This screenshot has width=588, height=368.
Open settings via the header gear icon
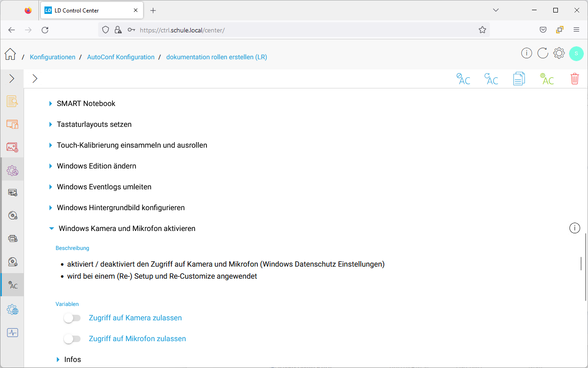point(559,53)
